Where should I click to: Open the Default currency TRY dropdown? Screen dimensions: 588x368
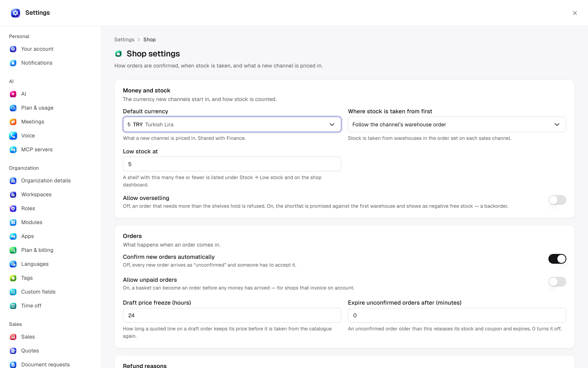pyautogui.click(x=232, y=124)
